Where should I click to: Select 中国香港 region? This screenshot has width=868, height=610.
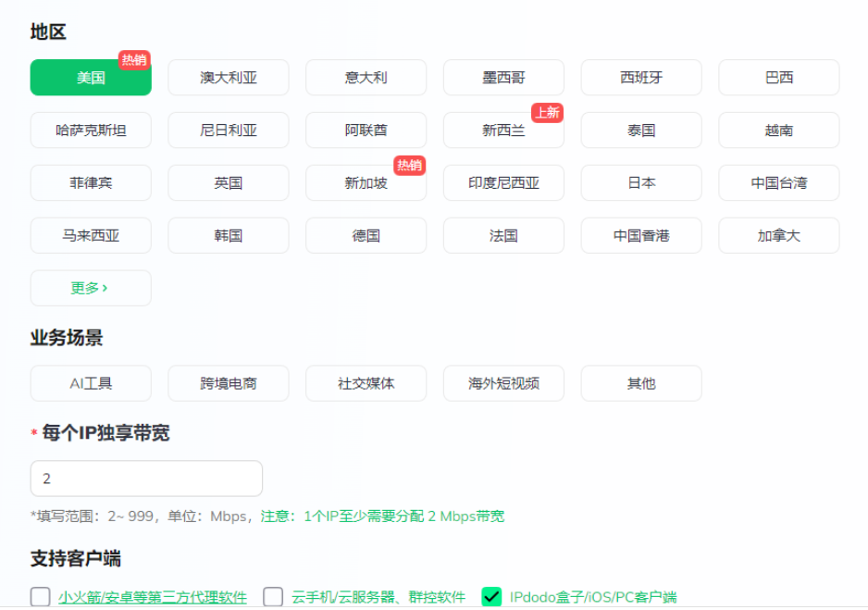click(x=641, y=236)
